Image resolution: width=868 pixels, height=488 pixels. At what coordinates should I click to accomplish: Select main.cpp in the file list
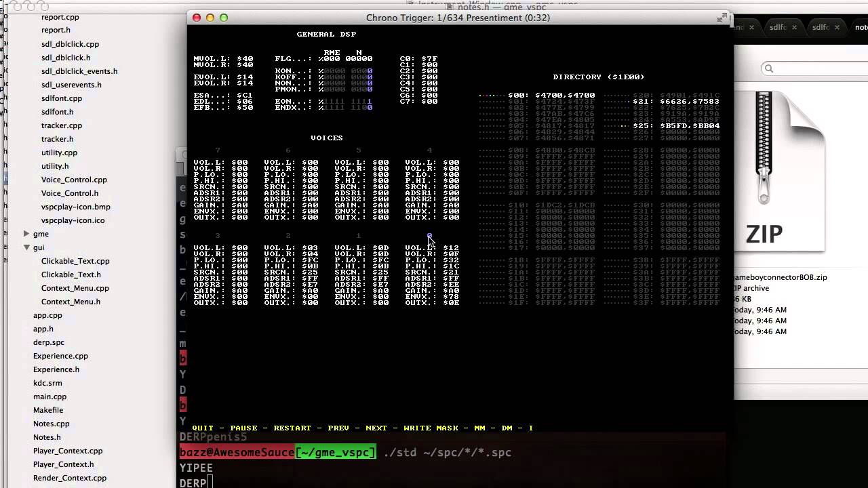click(50, 396)
